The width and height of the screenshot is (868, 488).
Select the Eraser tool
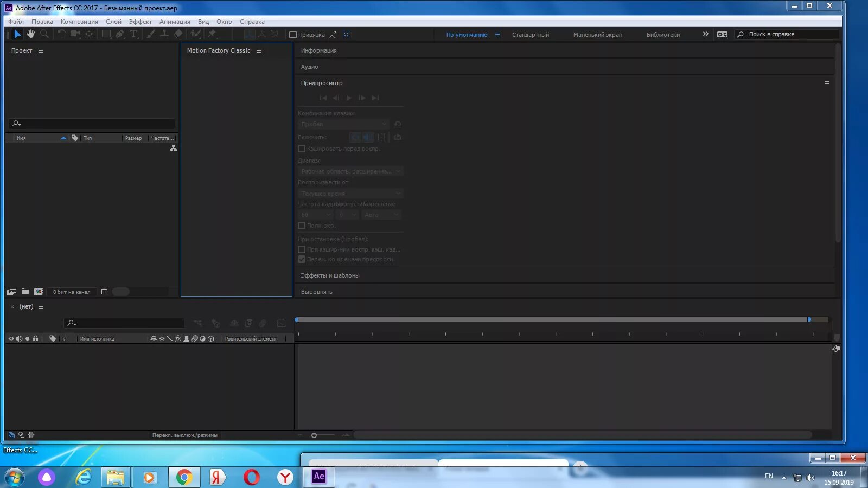[x=178, y=34]
